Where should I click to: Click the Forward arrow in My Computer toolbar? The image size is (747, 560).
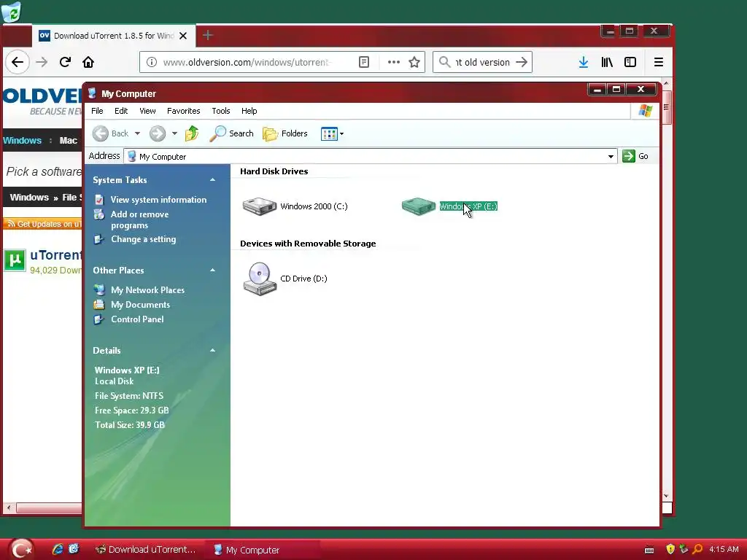(158, 134)
